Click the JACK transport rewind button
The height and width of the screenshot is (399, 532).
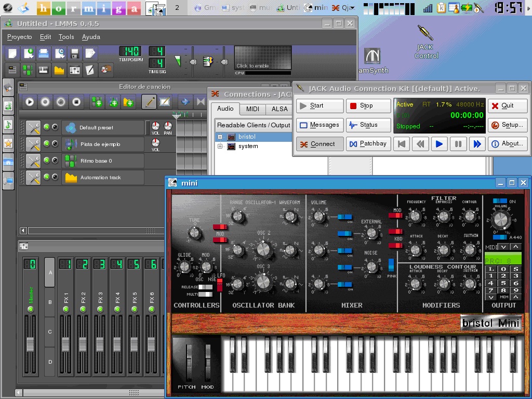[x=420, y=144]
